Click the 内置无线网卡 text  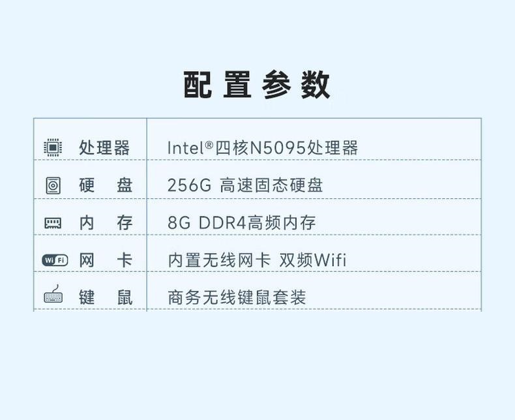[219, 260]
